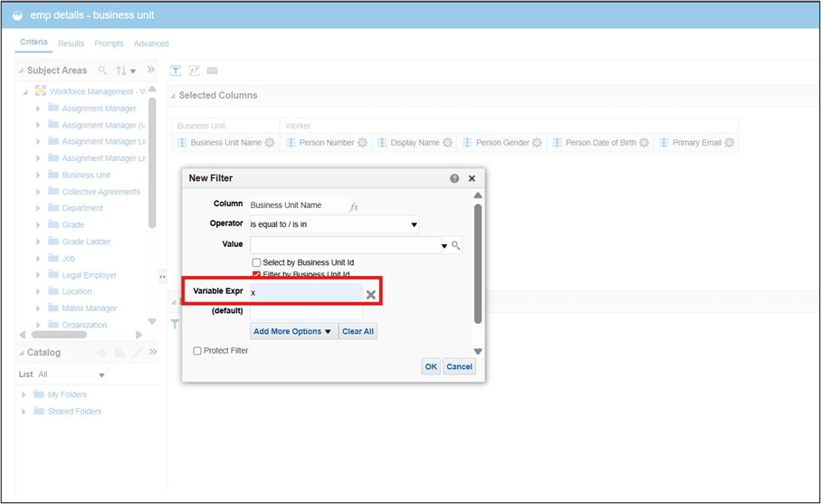Tick the Protect Filter checkbox

[197, 351]
